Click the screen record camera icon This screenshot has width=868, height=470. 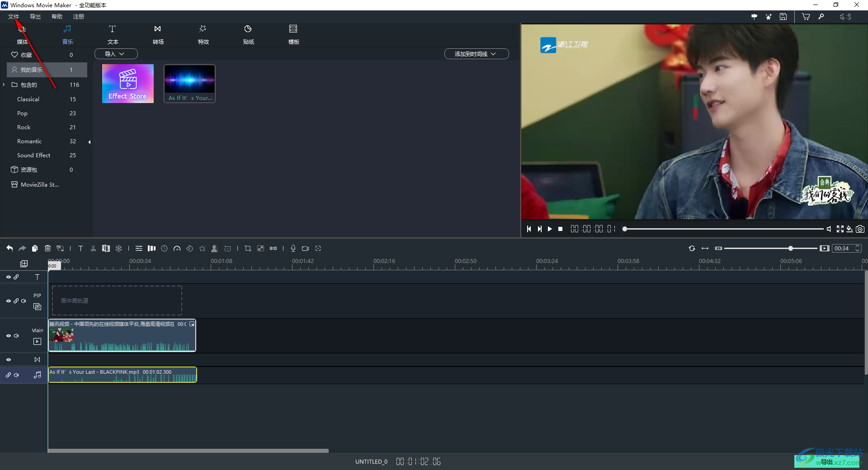click(306, 248)
